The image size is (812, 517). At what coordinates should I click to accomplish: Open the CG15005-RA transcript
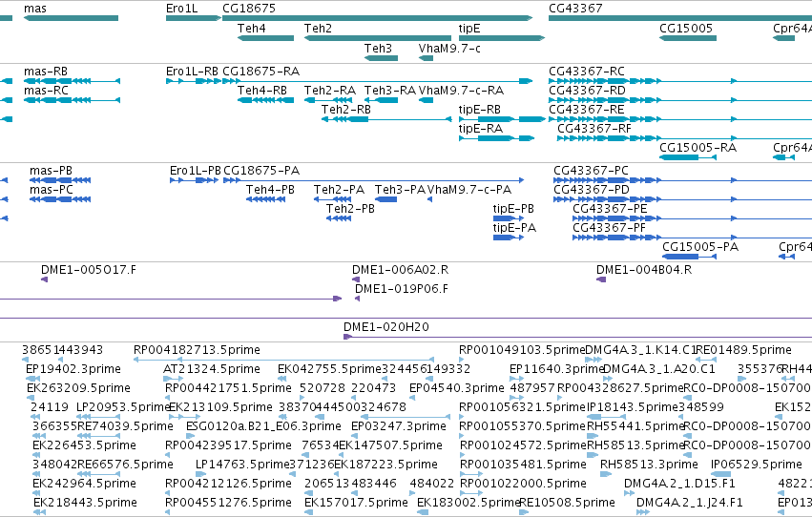[x=688, y=157]
